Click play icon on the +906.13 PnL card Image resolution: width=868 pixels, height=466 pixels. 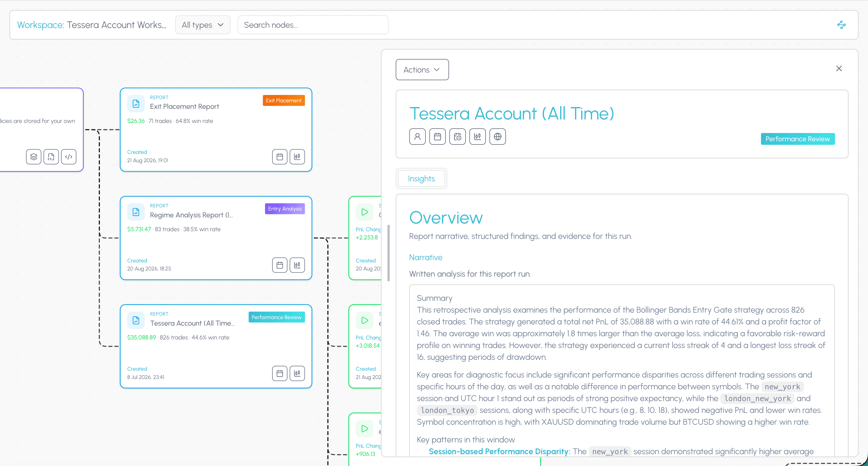point(364,429)
